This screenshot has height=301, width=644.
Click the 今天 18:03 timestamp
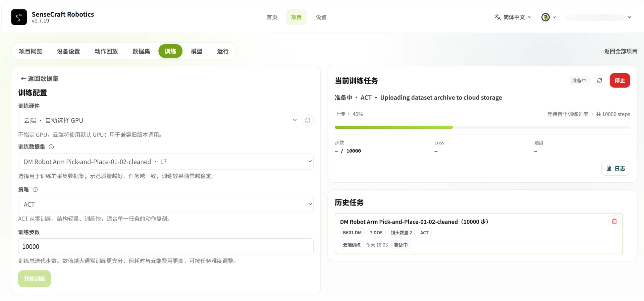(x=377, y=245)
